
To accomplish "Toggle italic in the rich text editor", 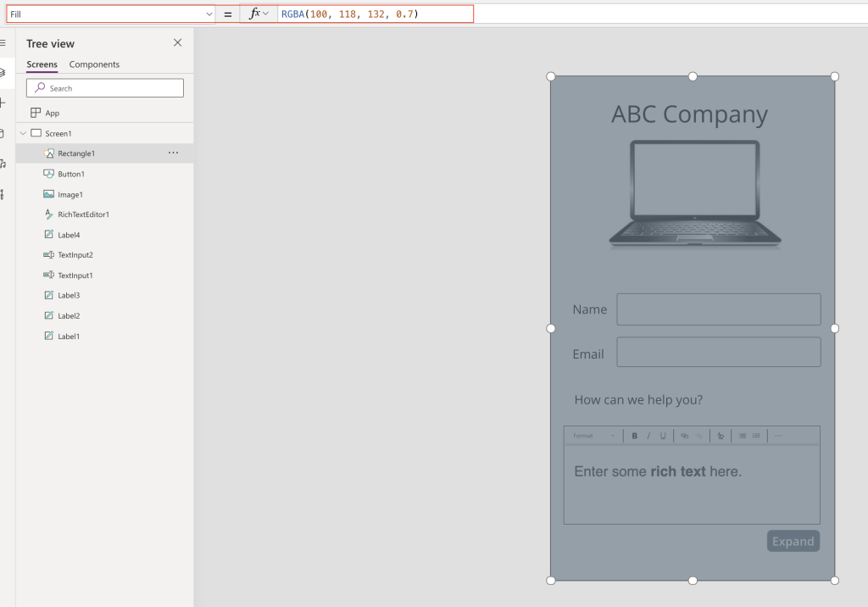I will click(x=648, y=436).
